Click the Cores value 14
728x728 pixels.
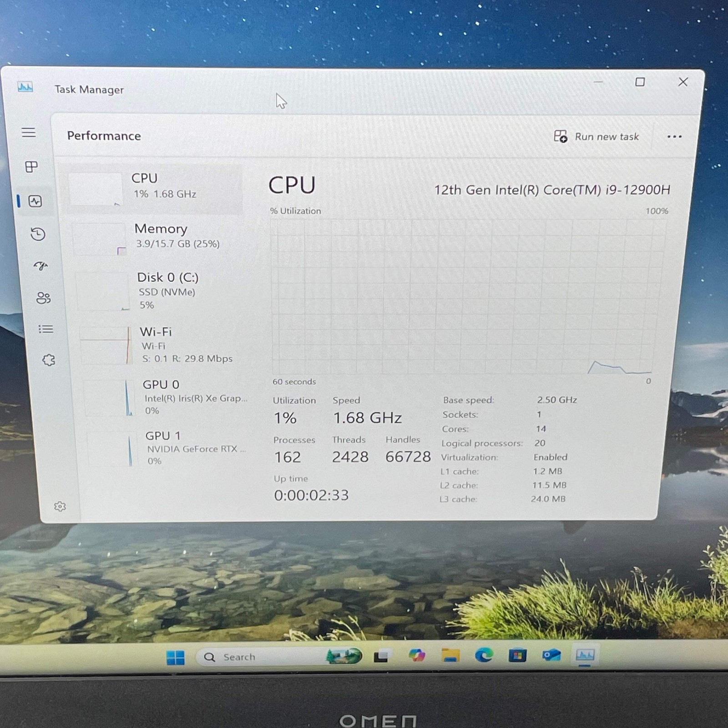point(541,429)
